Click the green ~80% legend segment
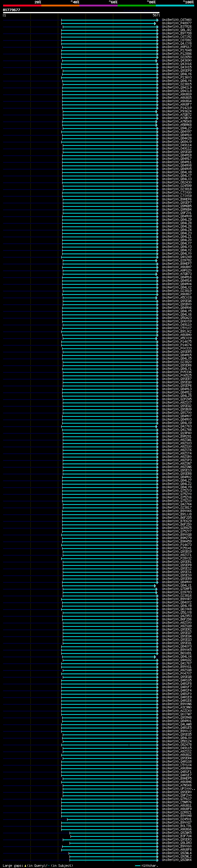This screenshot has width=197, height=868. coord(137,6)
